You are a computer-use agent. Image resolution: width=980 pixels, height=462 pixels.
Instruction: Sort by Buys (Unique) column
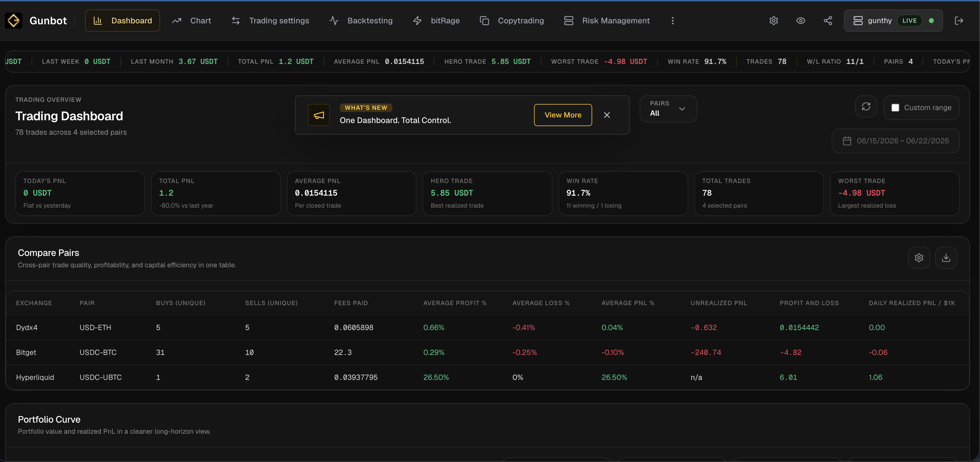tap(181, 303)
